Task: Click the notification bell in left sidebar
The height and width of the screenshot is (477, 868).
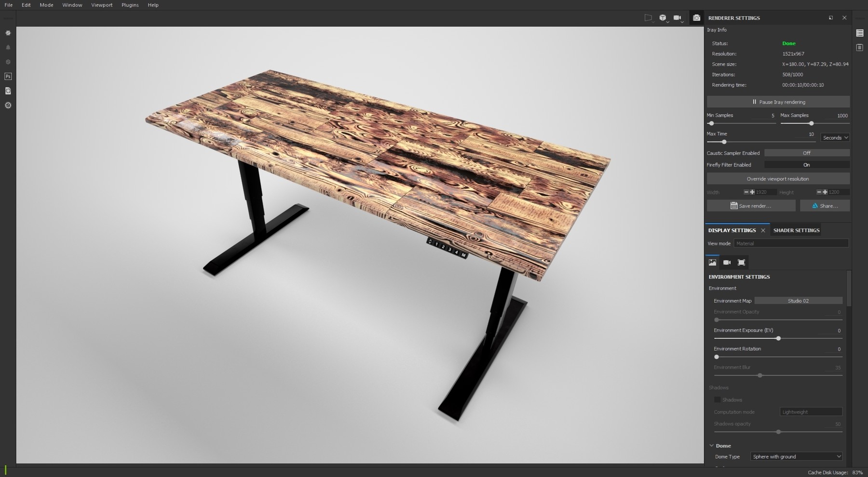Action: [8, 47]
